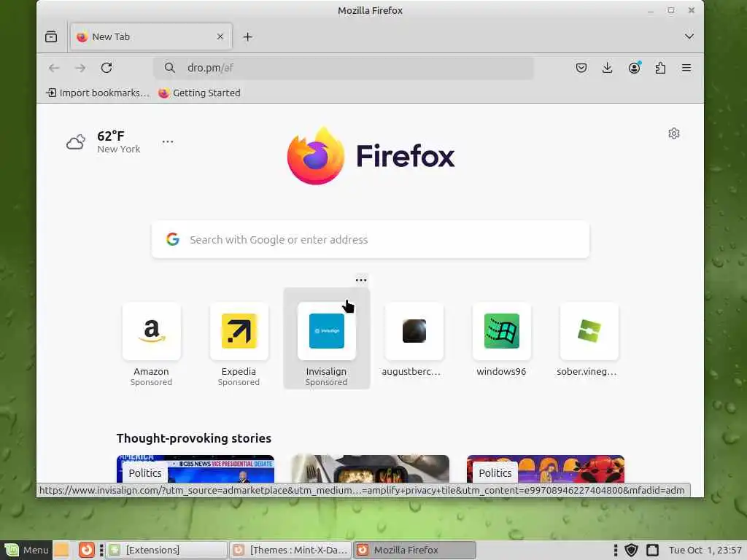Open Save to Pocket icon
Image resolution: width=747 pixels, height=560 pixels.
pos(581,68)
